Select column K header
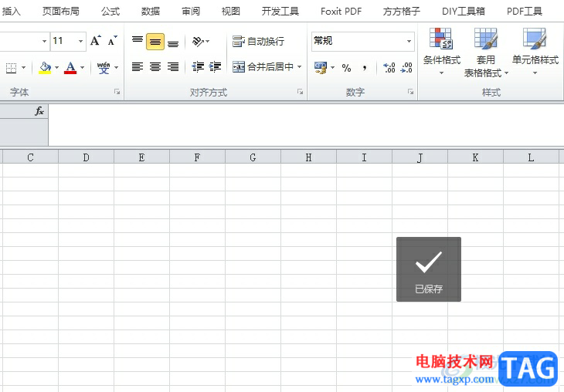The image size is (564, 392). point(475,157)
